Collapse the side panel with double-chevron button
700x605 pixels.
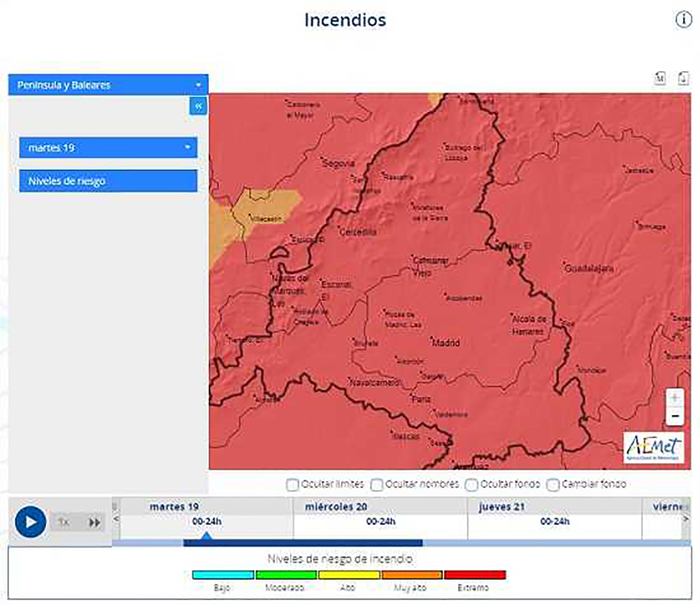[x=198, y=106]
